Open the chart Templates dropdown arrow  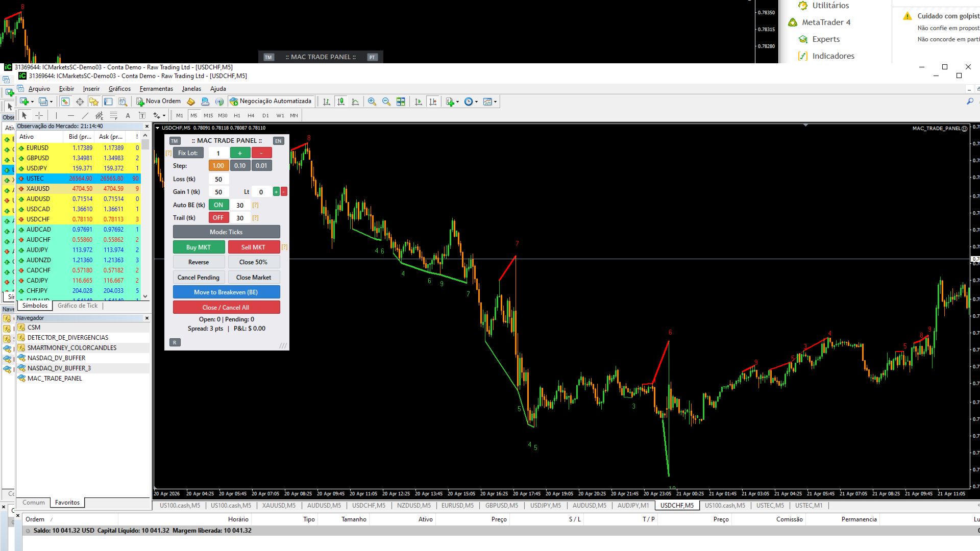click(495, 102)
